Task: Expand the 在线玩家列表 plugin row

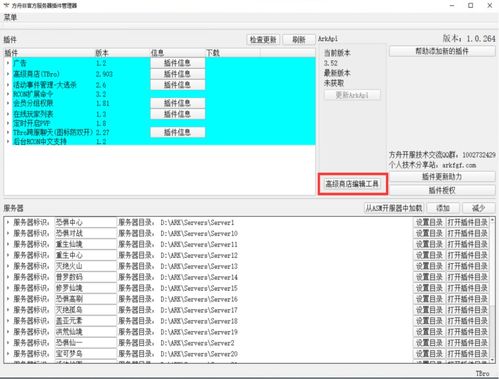Action: (8, 114)
